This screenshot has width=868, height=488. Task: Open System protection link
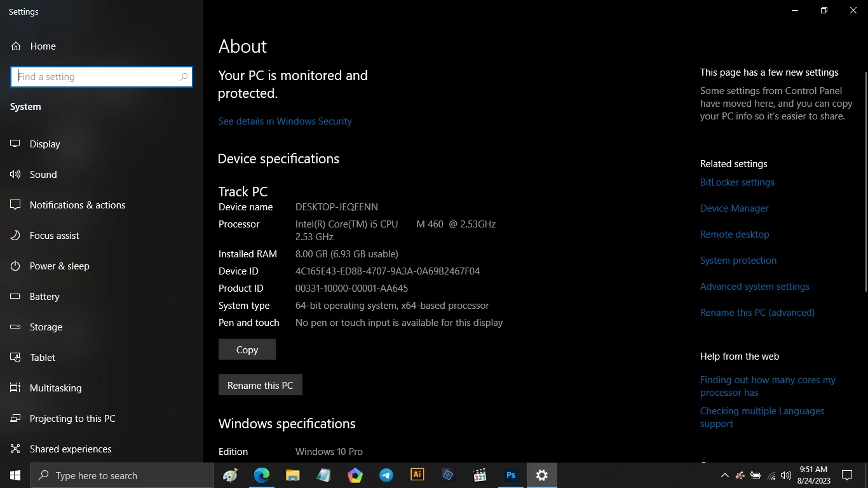pyautogui.click(x=738, y=261)
